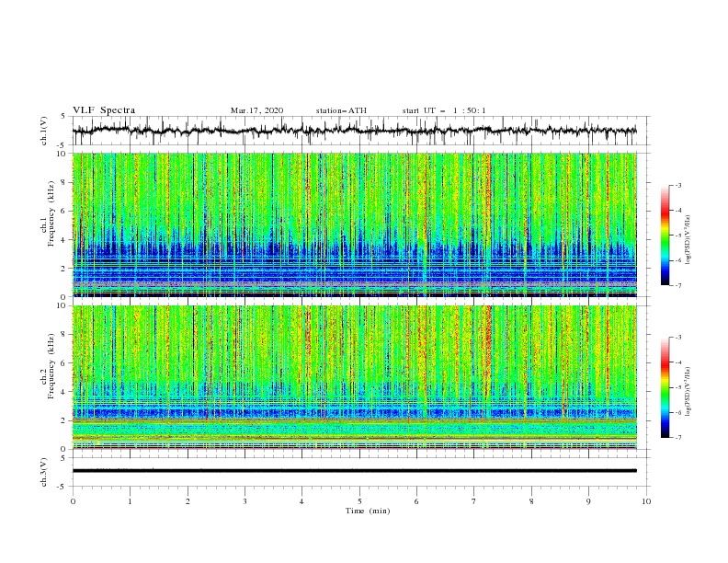This screenshot has width=728, height=563.
Task: Click inside the ch.2 spectrogram panel
Action: click(355, 377)
